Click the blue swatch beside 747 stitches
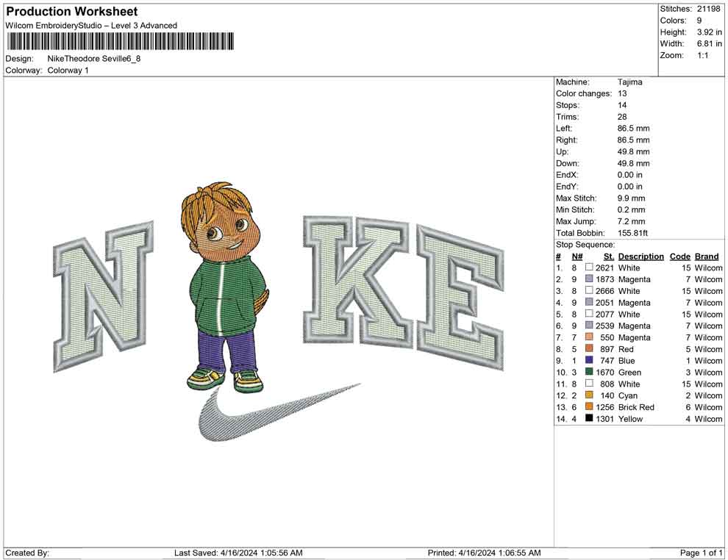The height and width of the screenshot is (560, 728). [589, 359]
